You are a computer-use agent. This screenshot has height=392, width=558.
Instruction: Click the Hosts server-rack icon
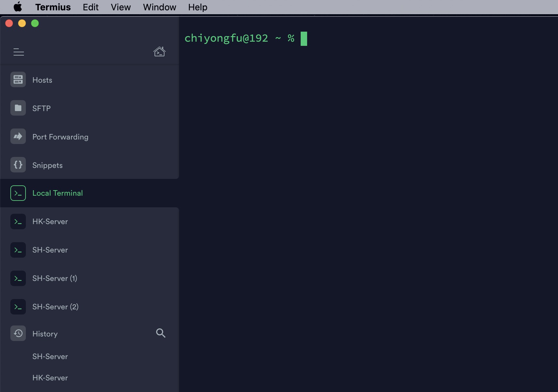(x=18, y=79)
